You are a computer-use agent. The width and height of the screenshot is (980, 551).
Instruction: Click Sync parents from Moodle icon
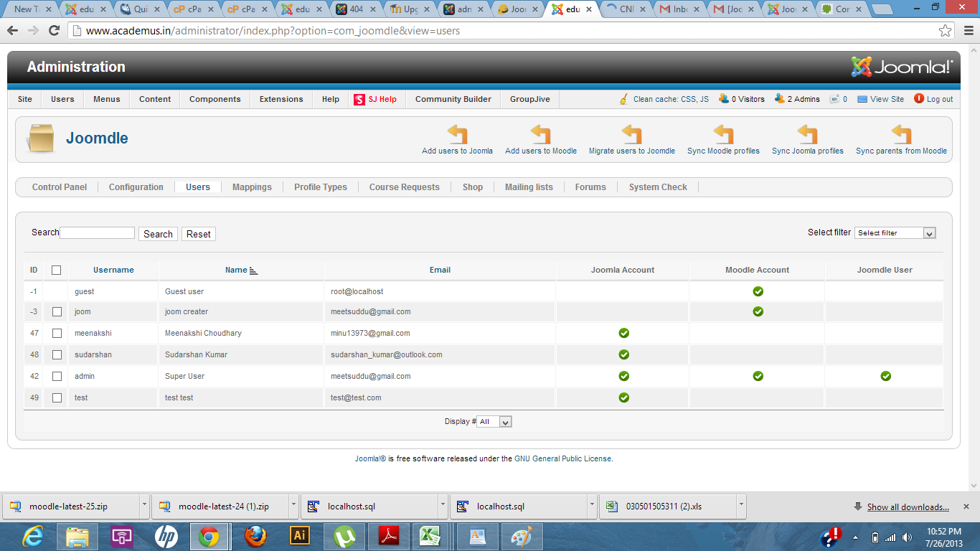click(x=901, y=134)
